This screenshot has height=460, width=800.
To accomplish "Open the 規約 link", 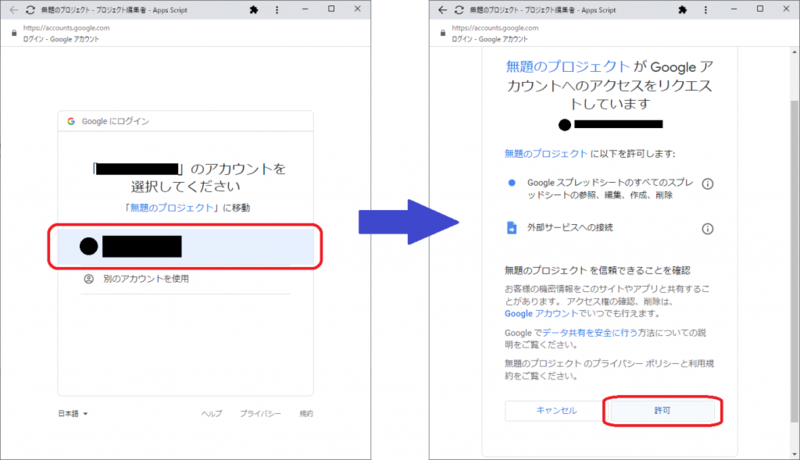I will click(306, 414).
